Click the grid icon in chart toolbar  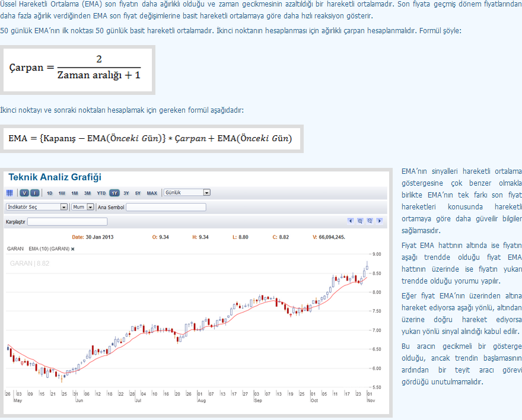tap(9, 193)
